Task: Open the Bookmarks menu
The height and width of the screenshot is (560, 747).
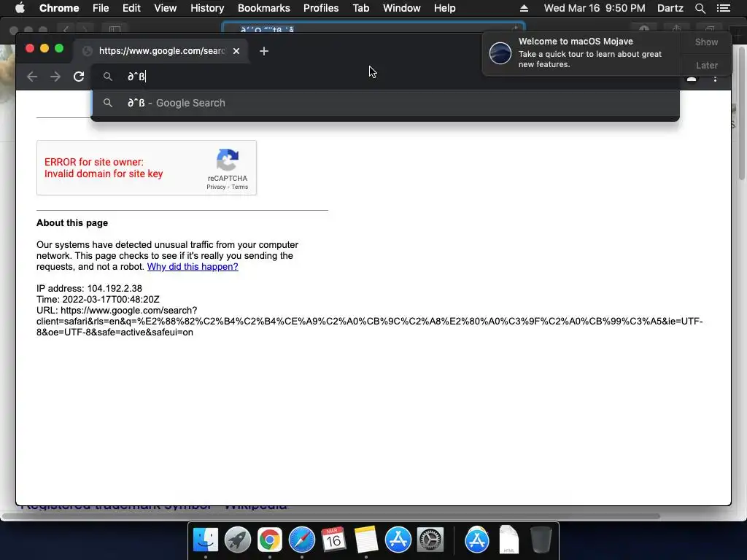Action: coord(264,8)
